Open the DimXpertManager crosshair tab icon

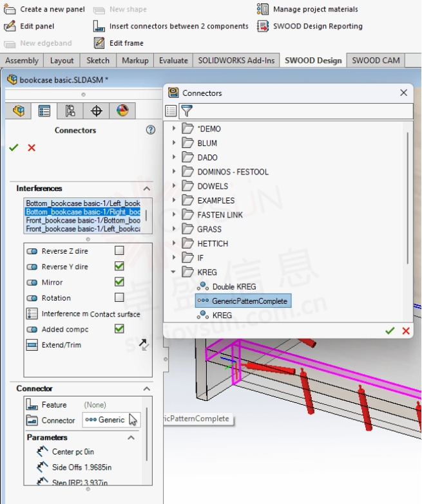(96, 111)
